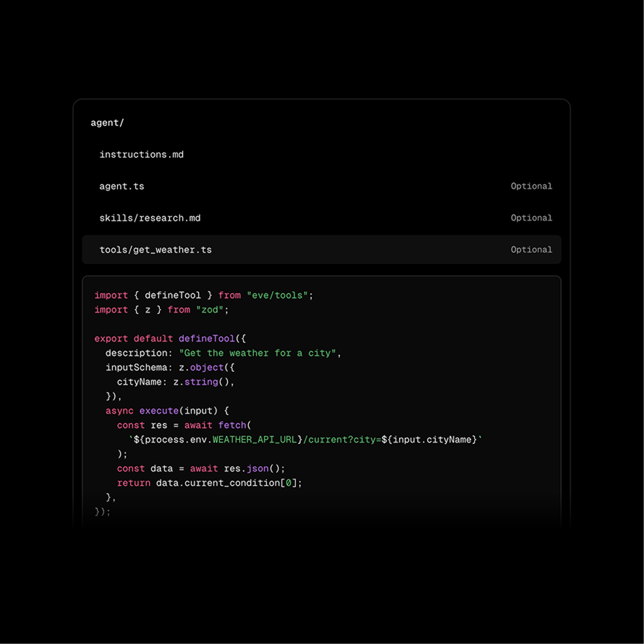Open the agent.ts file row

(322, 186)
